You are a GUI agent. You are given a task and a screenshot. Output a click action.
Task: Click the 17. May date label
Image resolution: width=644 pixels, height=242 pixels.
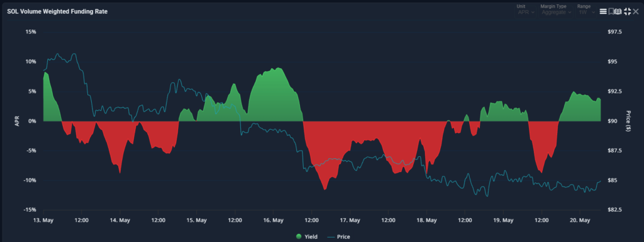tap(350, 220)
